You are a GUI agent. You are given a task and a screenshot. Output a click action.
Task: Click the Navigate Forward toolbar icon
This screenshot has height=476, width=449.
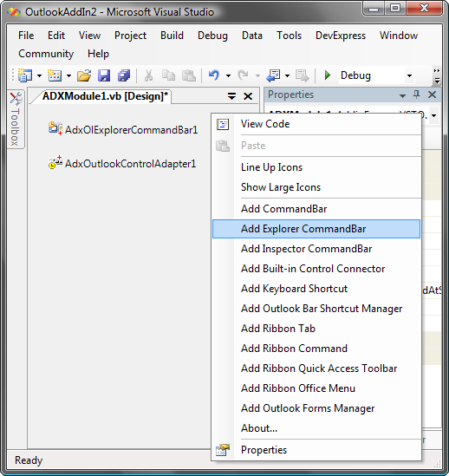(x=302, y=75)
